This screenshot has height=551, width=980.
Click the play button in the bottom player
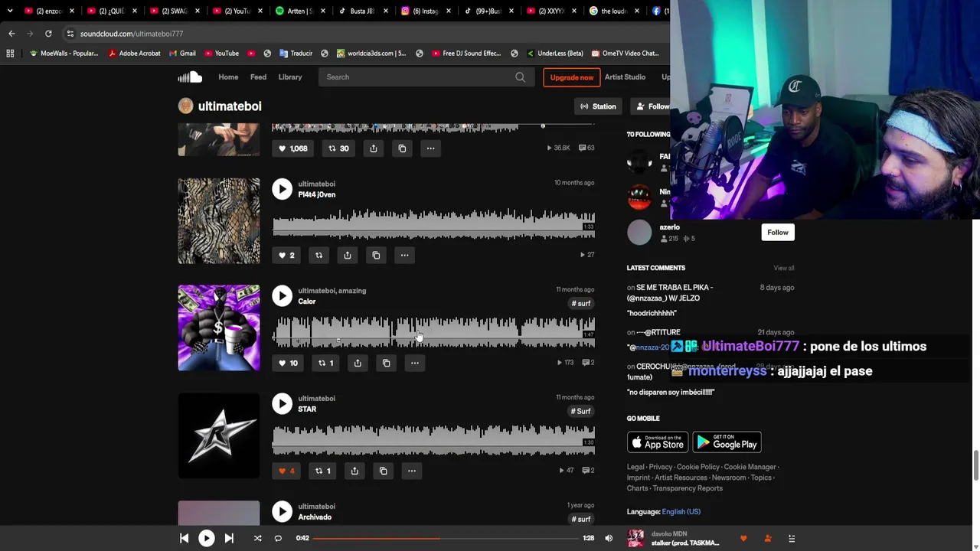207,538
